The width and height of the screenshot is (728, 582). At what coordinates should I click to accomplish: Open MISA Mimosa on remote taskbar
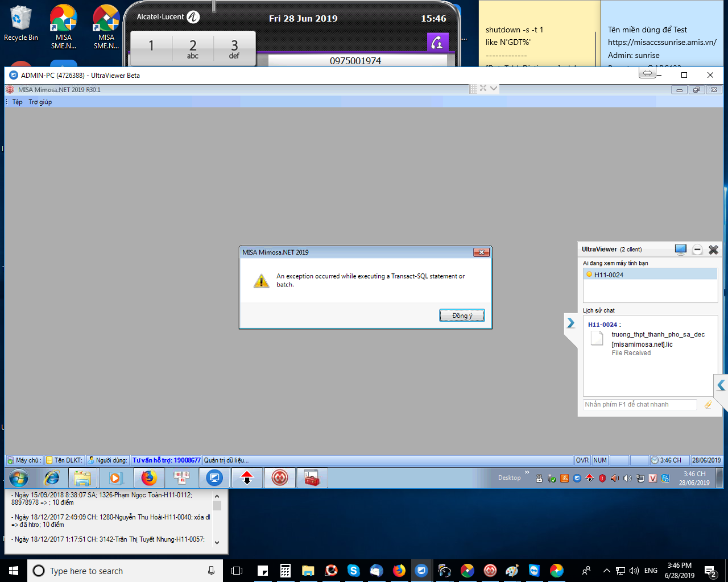[279, 478]
